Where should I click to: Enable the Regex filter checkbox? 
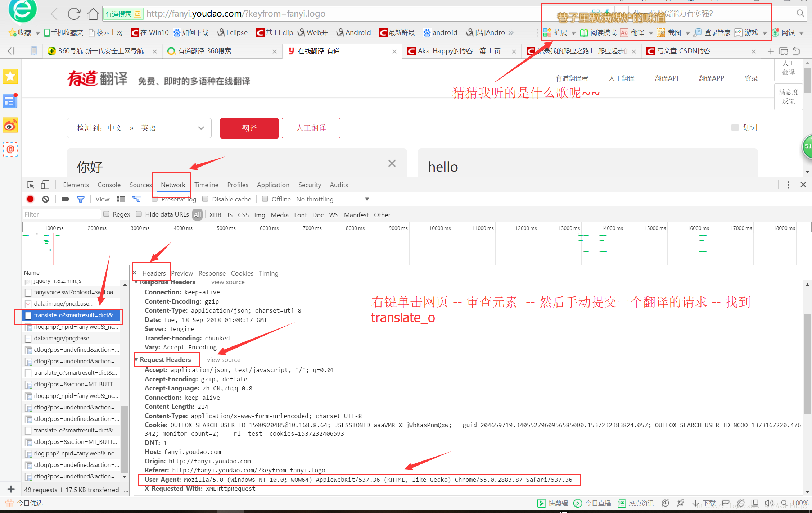[106, 214]
